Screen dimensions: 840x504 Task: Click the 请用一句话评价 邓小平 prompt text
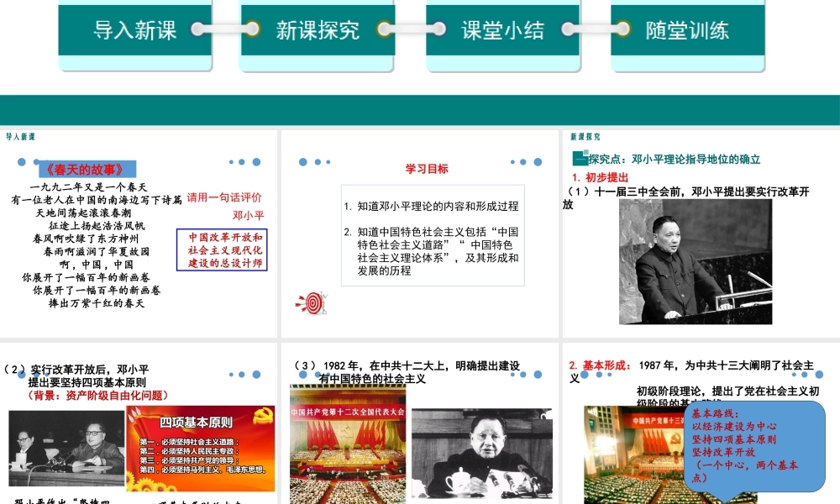(x=224, y=206)
